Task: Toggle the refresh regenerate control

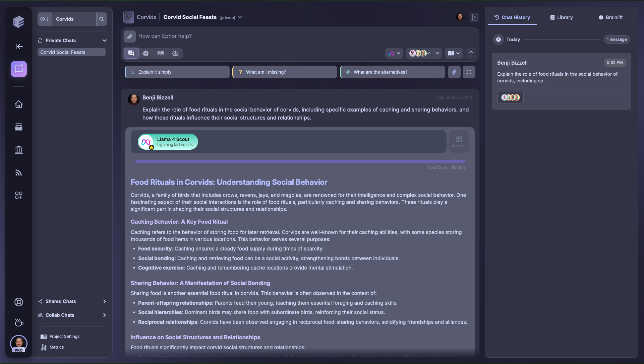Action: 469,72
